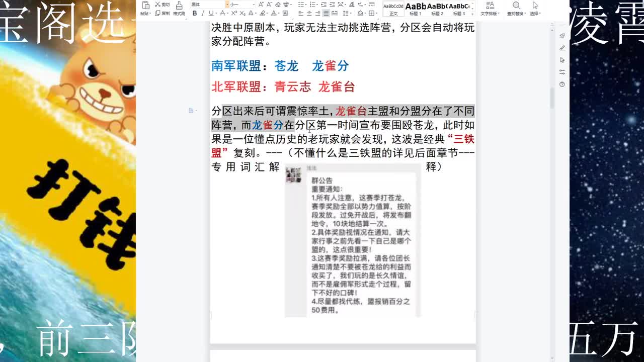Click the Paste clipboard icon

145,5
